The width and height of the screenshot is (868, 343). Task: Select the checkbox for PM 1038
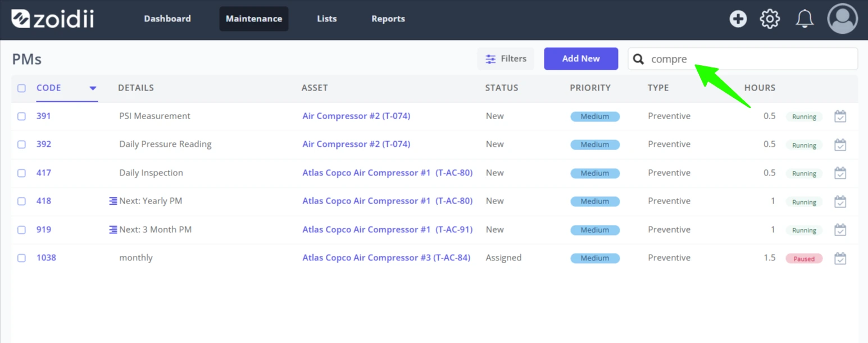[21, 258]
